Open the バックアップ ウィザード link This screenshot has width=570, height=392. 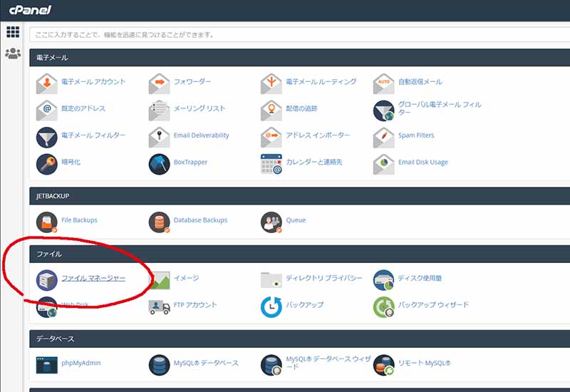coord(433,305)
